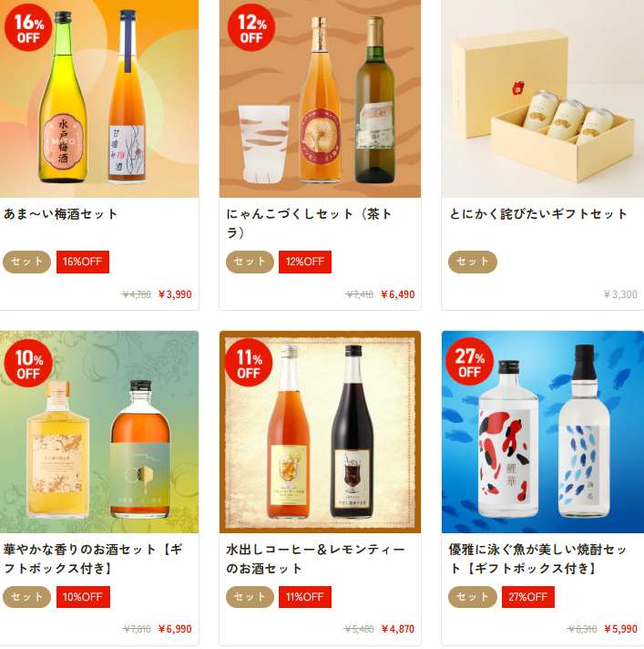This screenshot has height=649, width=644.
Task: Click the ¥6,990 sale price
Action: (175, 629)
